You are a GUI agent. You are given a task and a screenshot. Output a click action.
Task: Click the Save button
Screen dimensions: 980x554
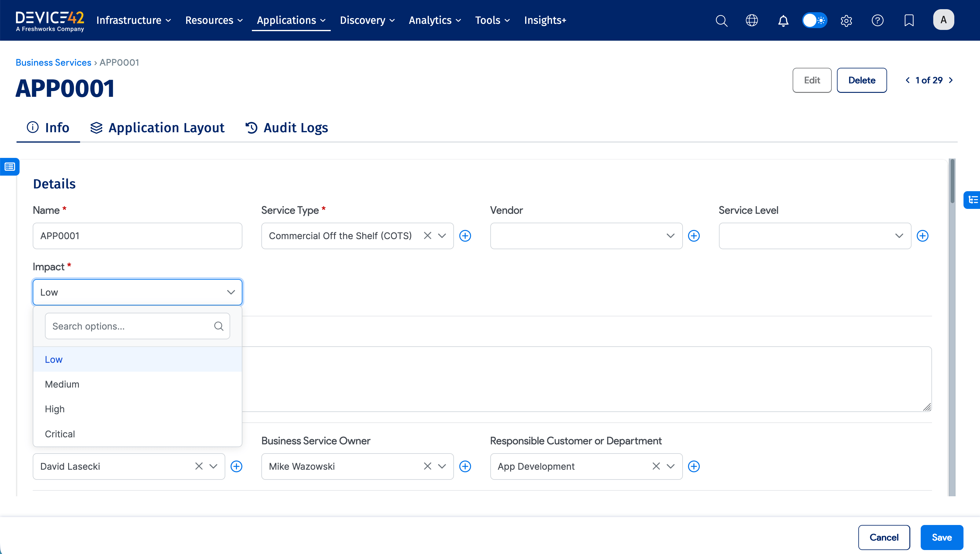(942, 538)
